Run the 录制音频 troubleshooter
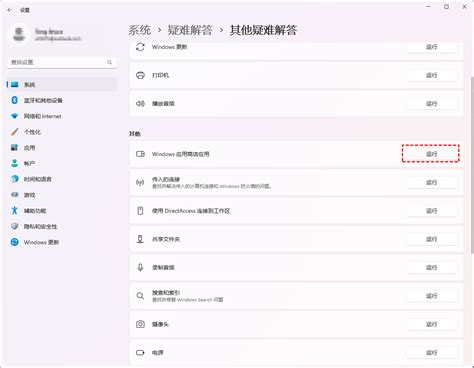Image resolution: width=474 pixels, height=368 pixels. (x=432, y=267)
